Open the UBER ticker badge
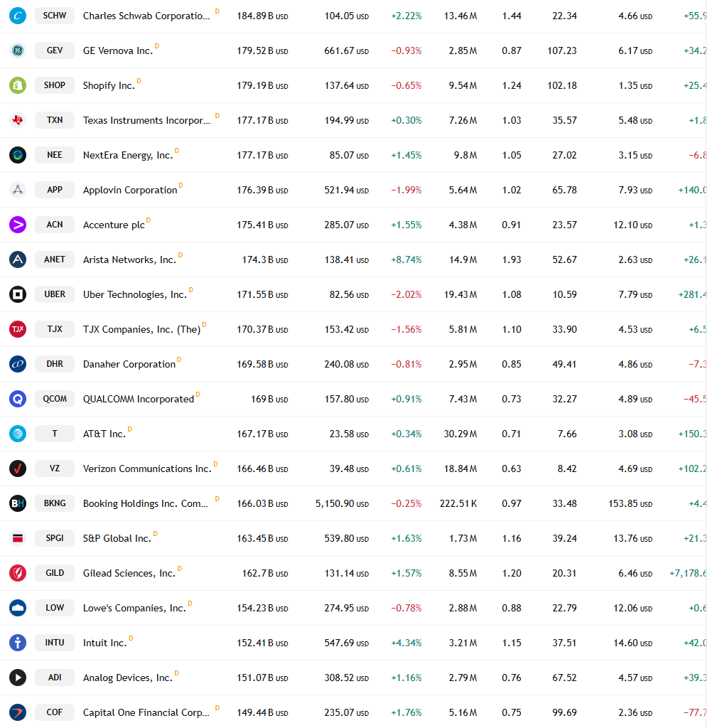Image resolution: width=707 pixels, height=728 pixels. (x=55, y=294)
